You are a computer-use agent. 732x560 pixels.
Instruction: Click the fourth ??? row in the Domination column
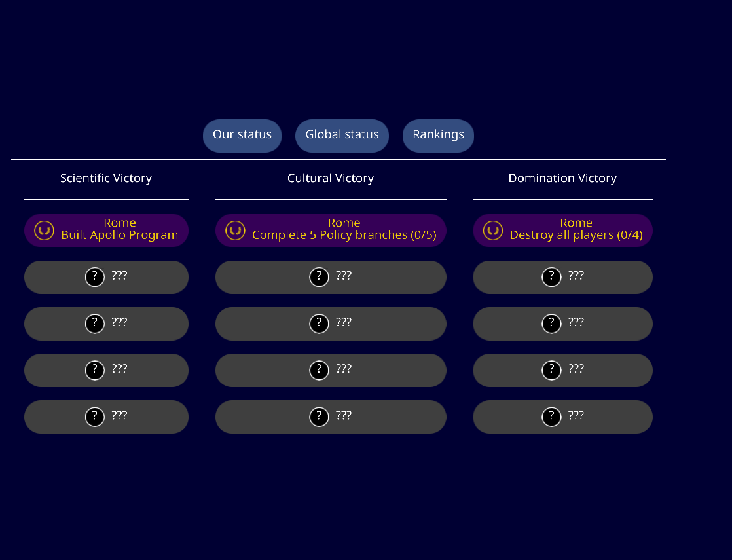click(x=562, y=417)
